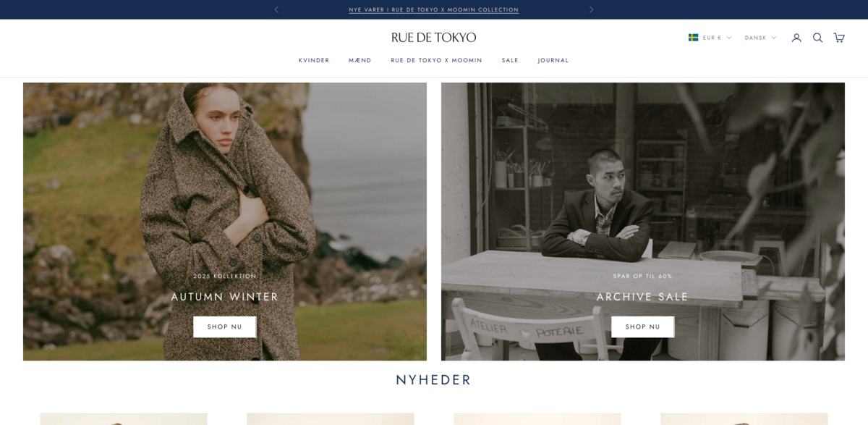868x425 pixels.
Task: Click the Rue de Tokyo logo
Action: (434, 38)
